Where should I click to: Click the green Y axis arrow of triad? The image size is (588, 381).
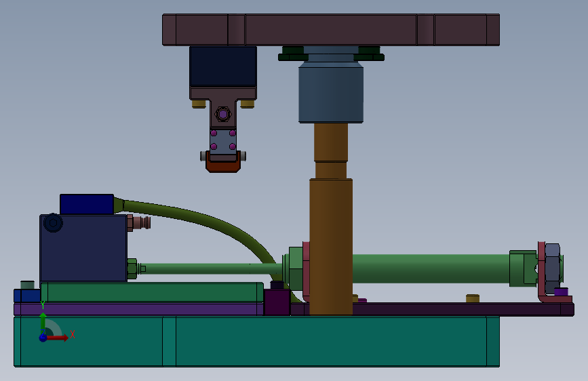(43, 323)
